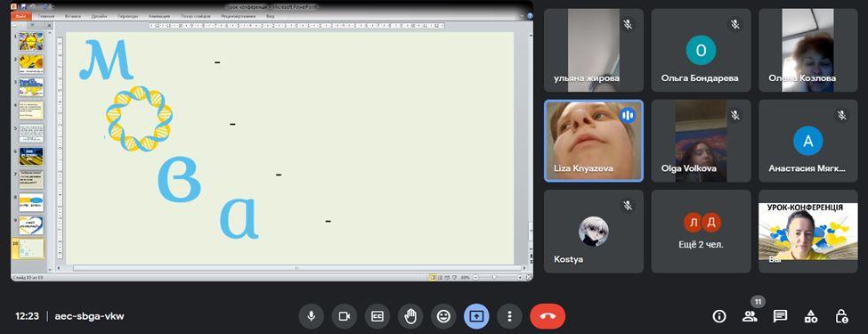This screenshot has width=868, height=334.
Task: Stop presenting with the share screen button
Action: [x=476, y=316]
